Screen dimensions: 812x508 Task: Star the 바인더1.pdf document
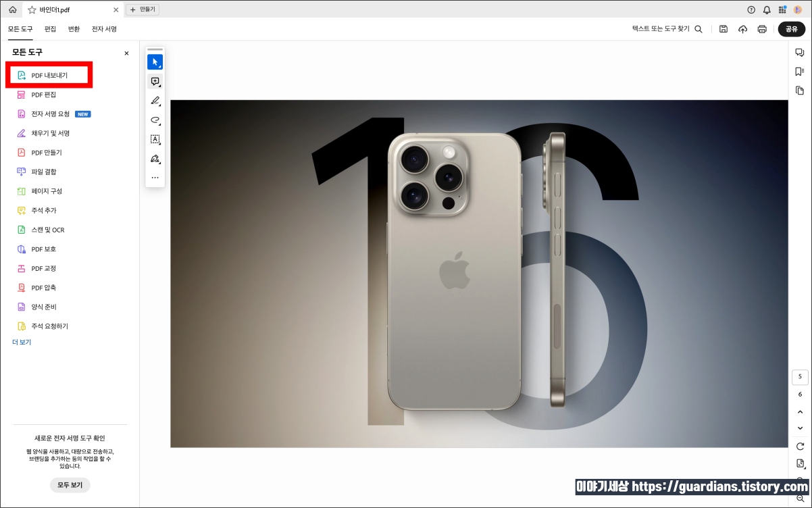32,10
